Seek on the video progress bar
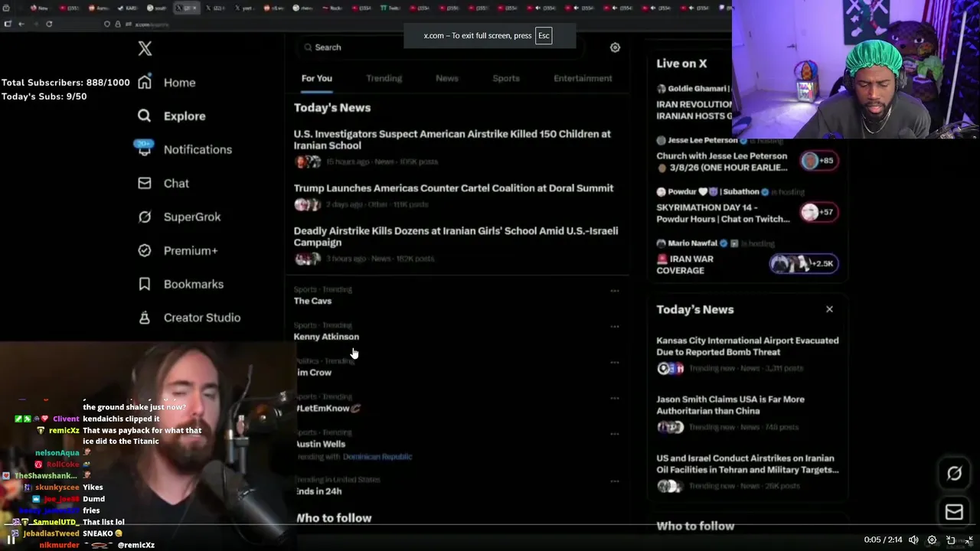 pos(490,526)
